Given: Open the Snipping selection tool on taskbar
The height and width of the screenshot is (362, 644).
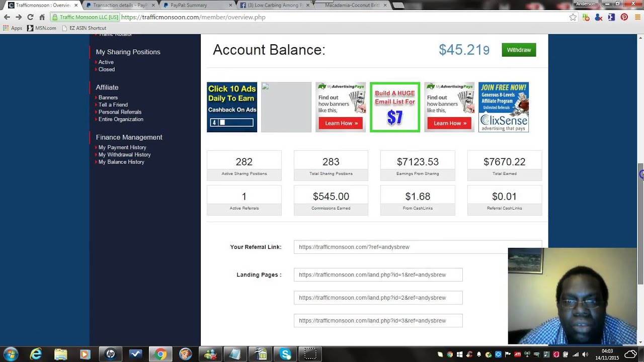Looking at the screenshot, I should tap(310, 354).
